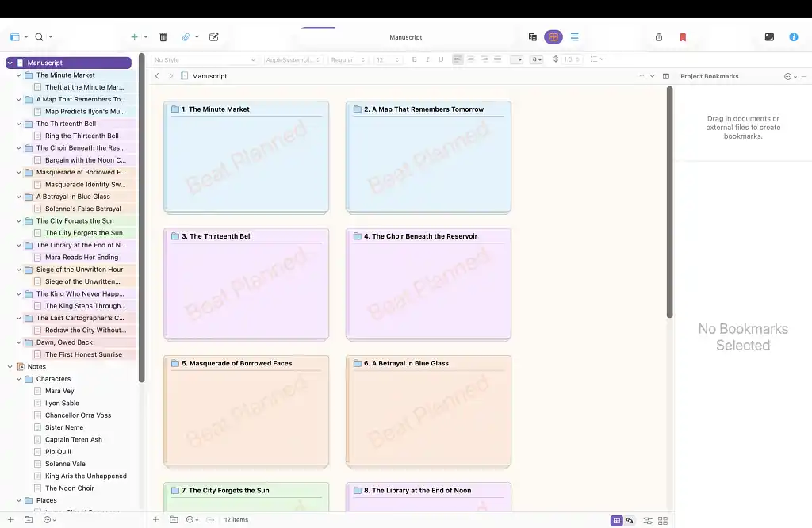
Task: Select the Corkboard view mode icon
Action: click(553, 36)
